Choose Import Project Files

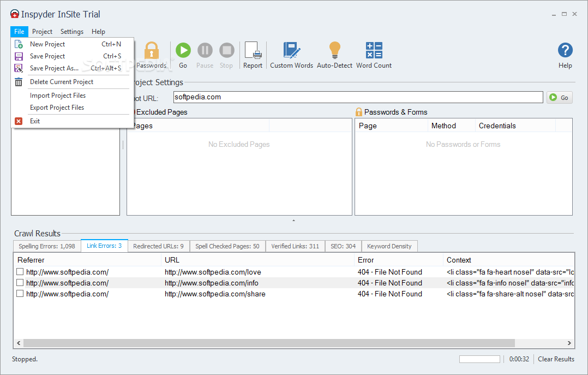click(x=58, y=96)
